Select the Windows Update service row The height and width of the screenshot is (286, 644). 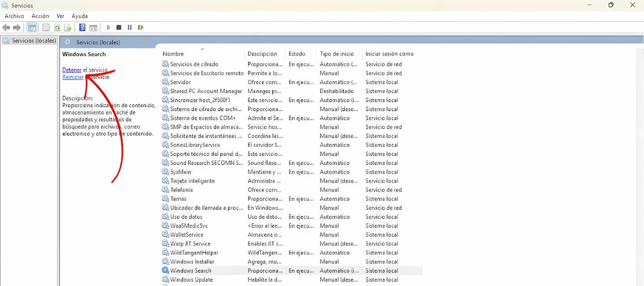coord(191,280)
